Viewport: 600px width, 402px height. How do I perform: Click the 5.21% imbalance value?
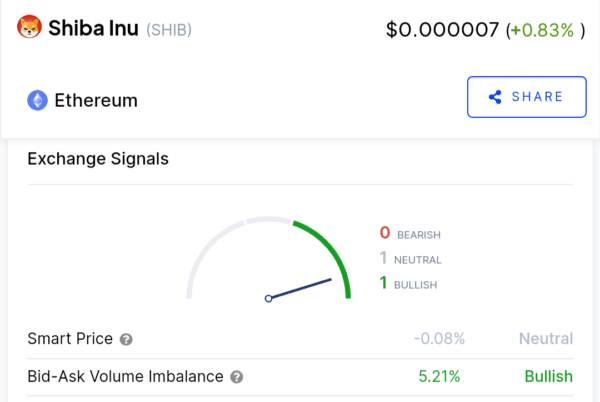pos(439,377)
